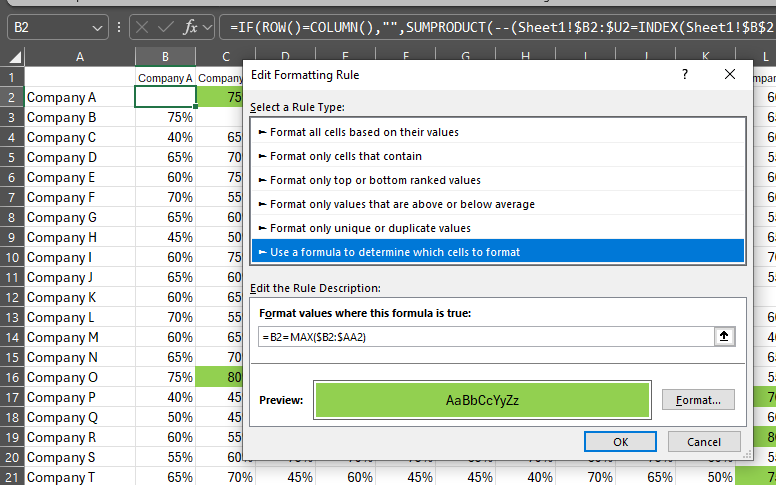Click cell A14 'Company M'
776x485 pixels.
pyautogui.click(x=80, y=337)
